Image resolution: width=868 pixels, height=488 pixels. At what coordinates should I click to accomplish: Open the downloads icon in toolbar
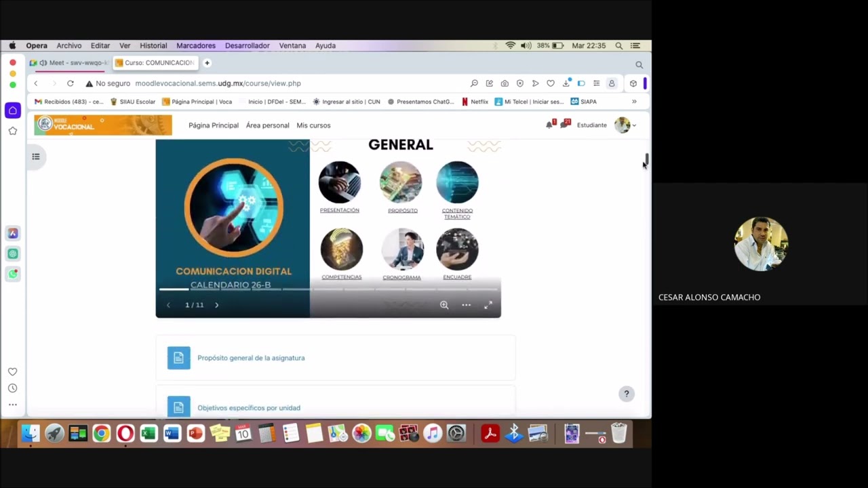566,83
